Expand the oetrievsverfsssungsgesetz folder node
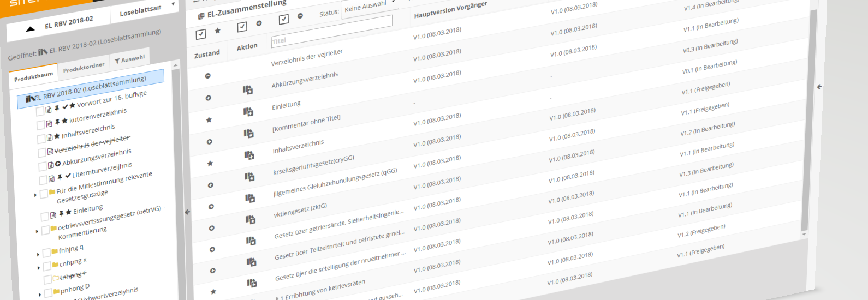This screenshot has width=868, height=300. click(37, 231)
